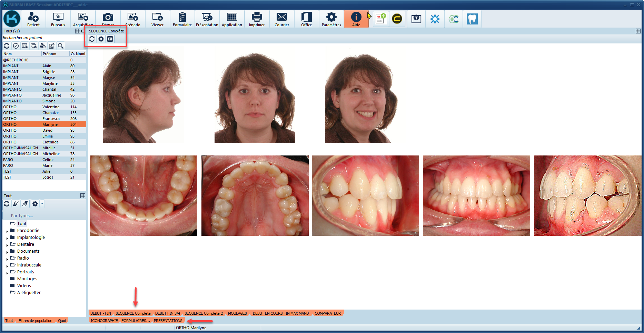Open Paramètres gear in main toolbar
Screen dimensions: 644x333
tap(331, 19)
